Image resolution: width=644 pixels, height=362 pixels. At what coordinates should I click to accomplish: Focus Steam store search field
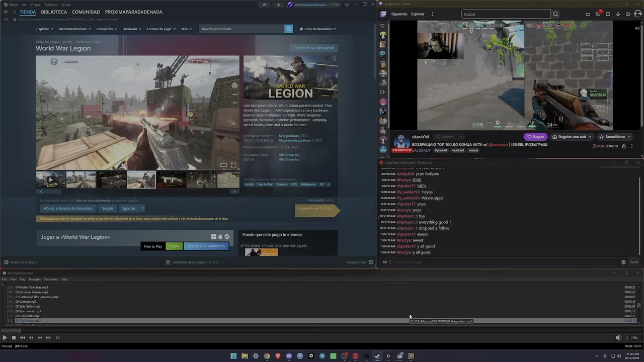[x=242, y=29]
